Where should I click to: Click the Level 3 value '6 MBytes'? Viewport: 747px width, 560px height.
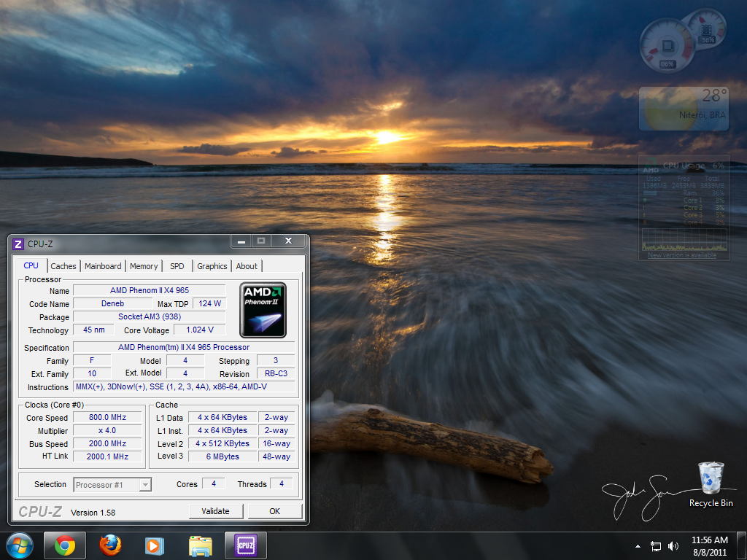(222, 456)
